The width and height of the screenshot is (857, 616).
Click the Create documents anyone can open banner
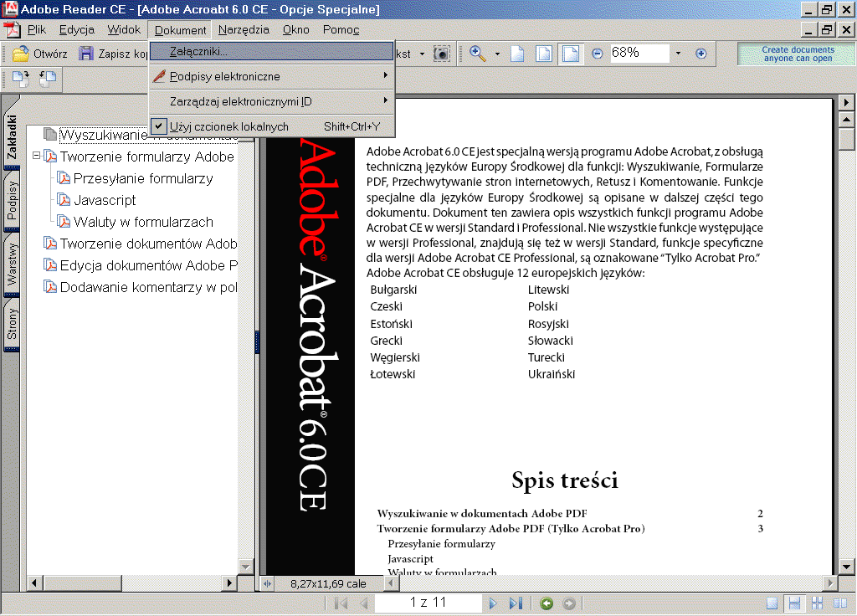tap(798, 54)
